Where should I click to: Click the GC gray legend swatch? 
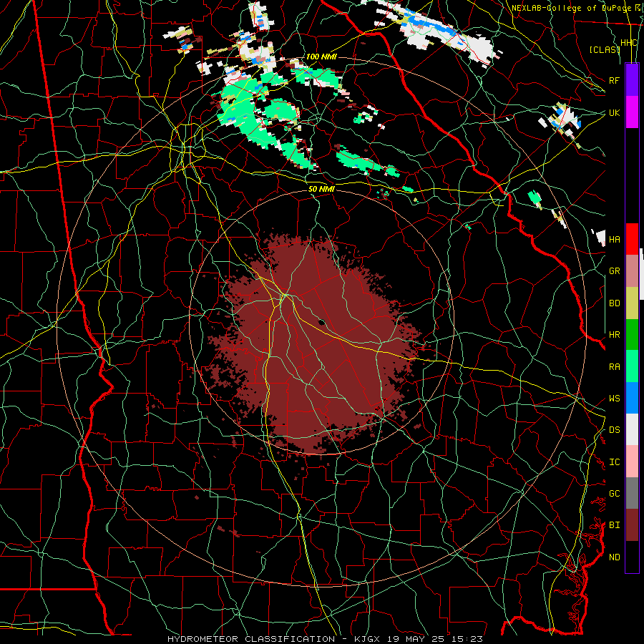click(632, 493)
